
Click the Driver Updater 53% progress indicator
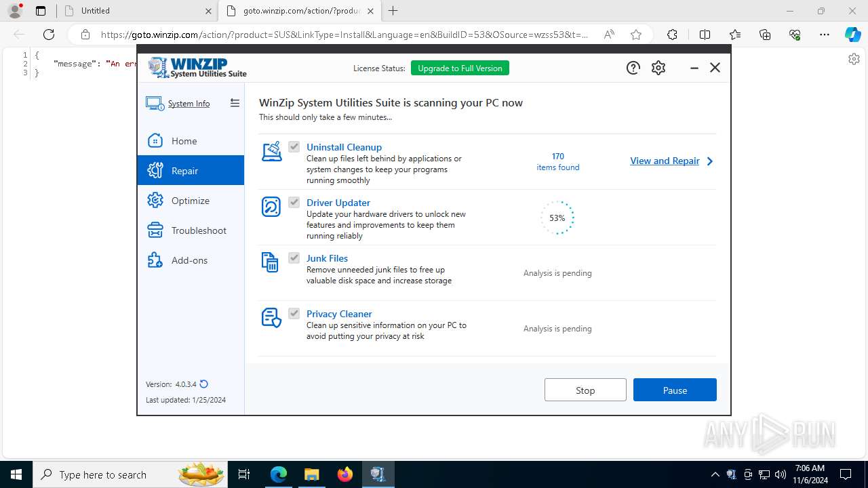[557, 218]
